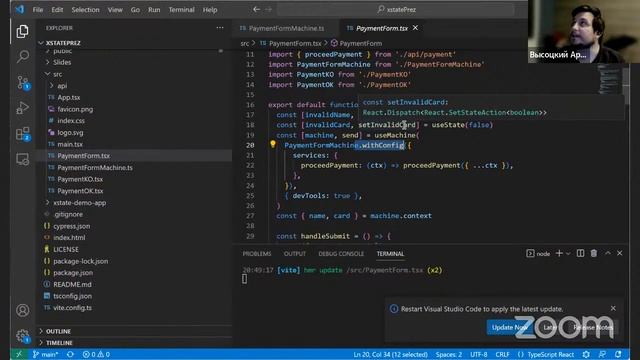Click the remote window indicator in status bar
Viewport: 640px width, 360px height.
point(19,354)
